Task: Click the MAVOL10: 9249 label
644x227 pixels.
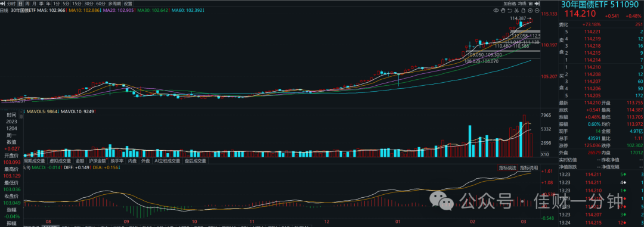Action: point(77,111)
